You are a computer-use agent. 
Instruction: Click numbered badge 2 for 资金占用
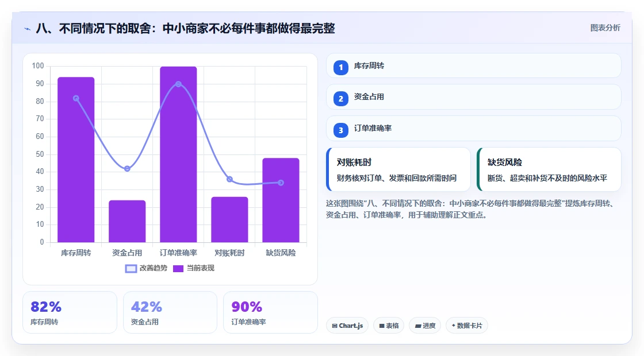click(x=341, y=99)
